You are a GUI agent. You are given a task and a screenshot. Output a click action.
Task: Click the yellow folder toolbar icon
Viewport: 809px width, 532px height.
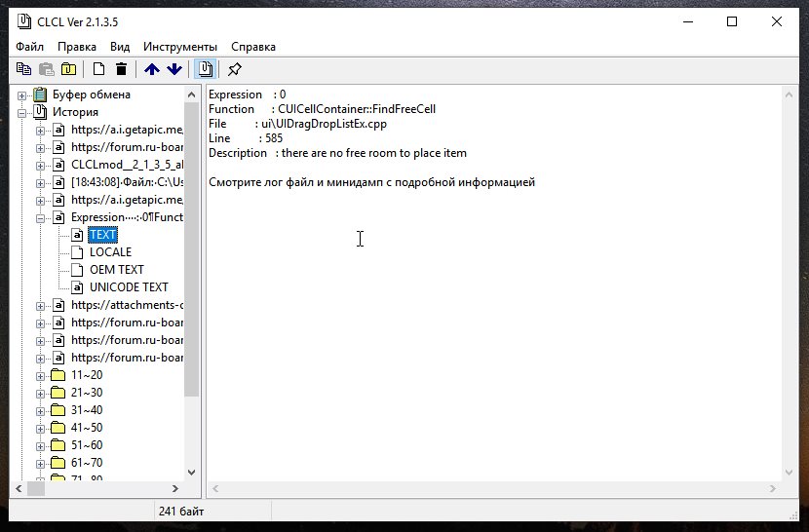tap(68, 69)
